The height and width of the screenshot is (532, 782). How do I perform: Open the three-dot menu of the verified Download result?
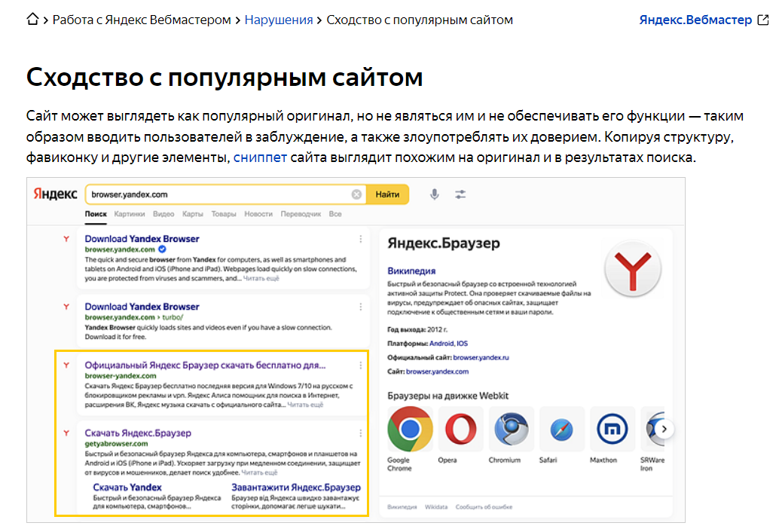360,239
